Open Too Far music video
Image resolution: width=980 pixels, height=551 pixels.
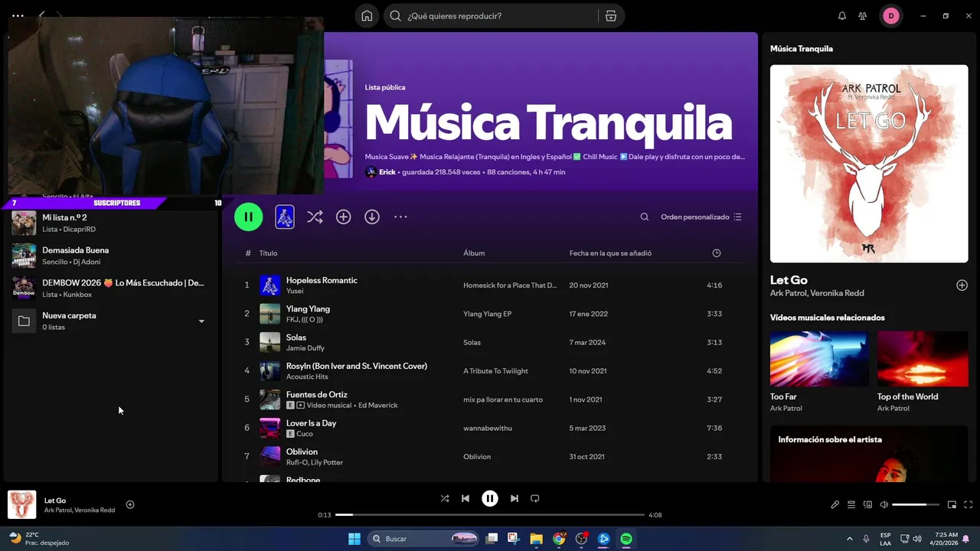pyautogui.click(x=819, y=359)
